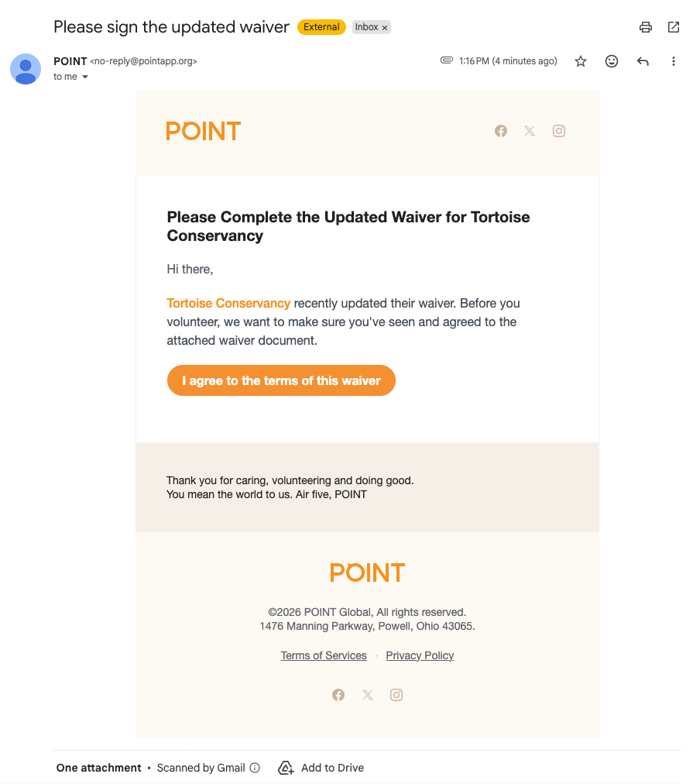Reply to the POINT email
The width and height of the screenshot is (693, 784).
click(x=643, y=61)
